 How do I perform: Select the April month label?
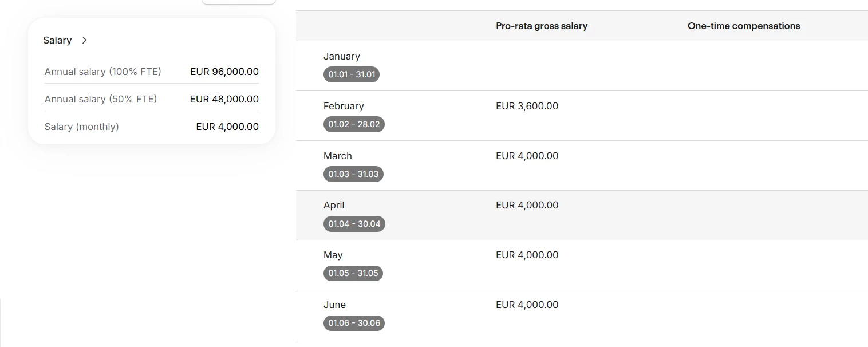click(334, 205)
